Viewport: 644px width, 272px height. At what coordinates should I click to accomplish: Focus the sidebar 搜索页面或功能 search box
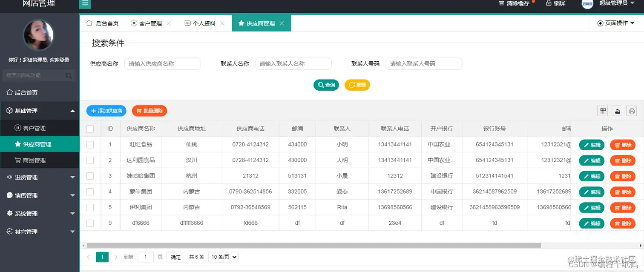pos(38,75)
